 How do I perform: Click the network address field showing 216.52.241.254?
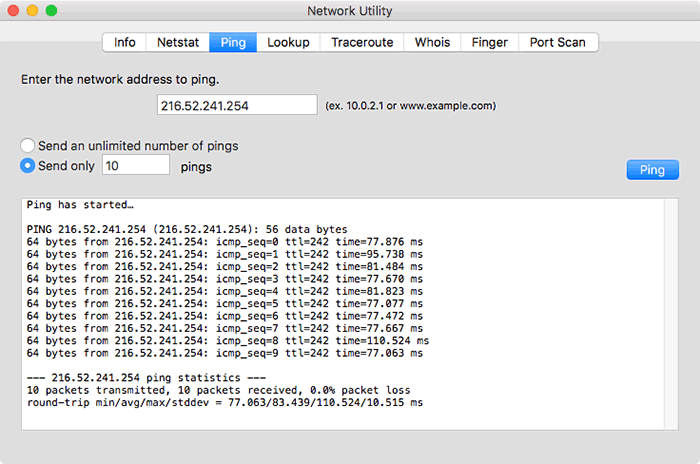[x=237, y=105]
